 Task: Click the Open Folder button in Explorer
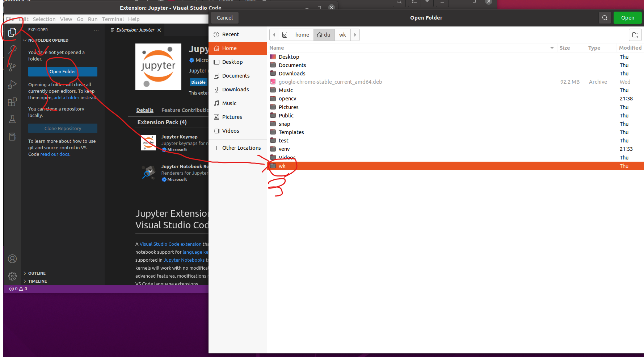pos(63,71)
